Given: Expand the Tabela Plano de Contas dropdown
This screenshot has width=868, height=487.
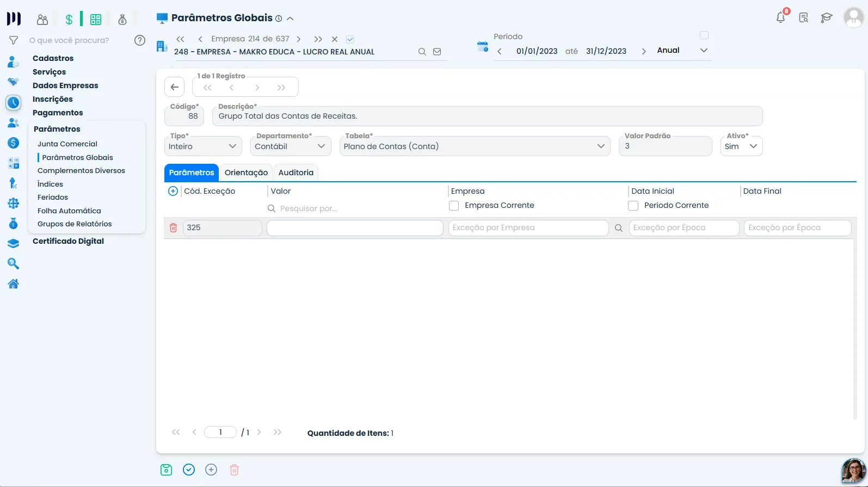Looking at the screenshot, I should [x=475, y=146].
